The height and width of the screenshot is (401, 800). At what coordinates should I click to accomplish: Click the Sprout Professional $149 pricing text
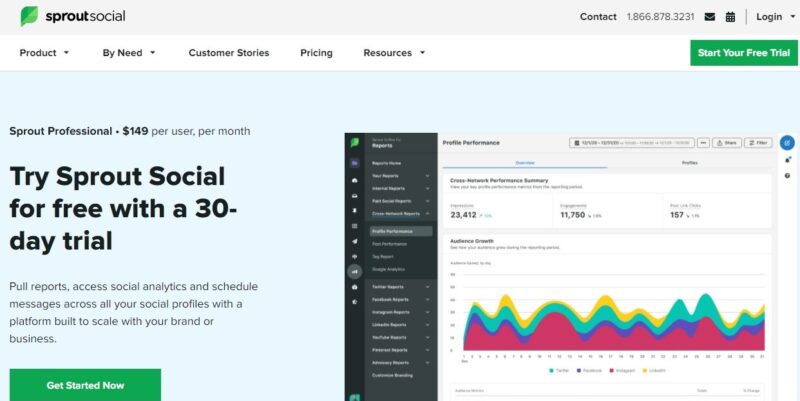130,131
